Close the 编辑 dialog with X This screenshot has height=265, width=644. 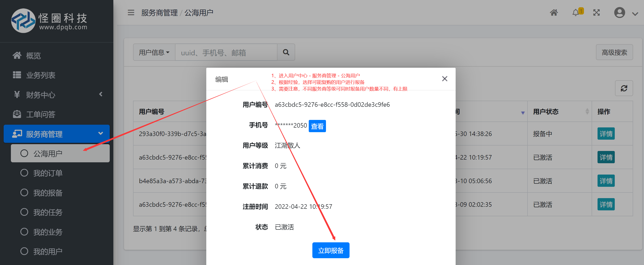[444, 79]
